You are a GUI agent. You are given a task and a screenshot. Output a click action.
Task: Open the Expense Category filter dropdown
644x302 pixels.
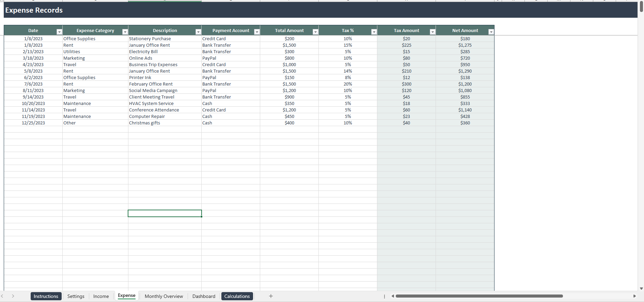coord(125,32)
